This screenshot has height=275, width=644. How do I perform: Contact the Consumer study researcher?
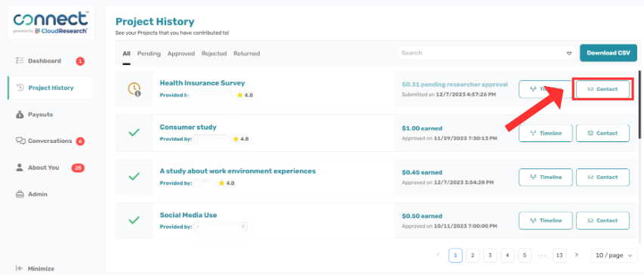pyautogui.click(x=602, y=133)
